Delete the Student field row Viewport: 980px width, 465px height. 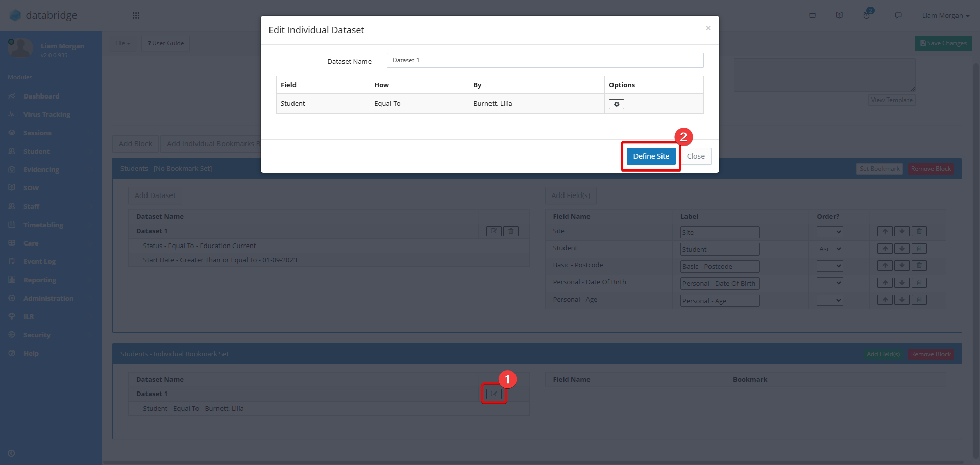coord(919,249)
